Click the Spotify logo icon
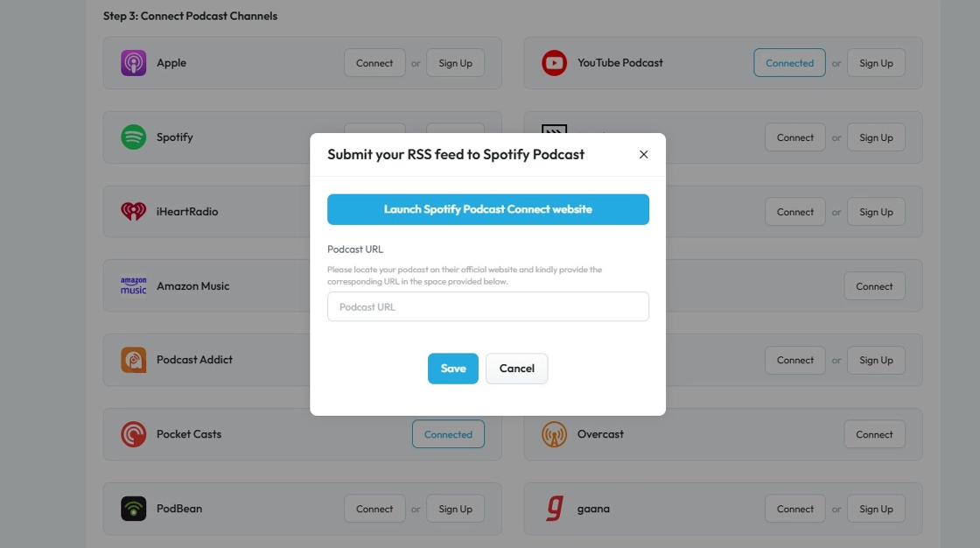 tap(134, 137)
